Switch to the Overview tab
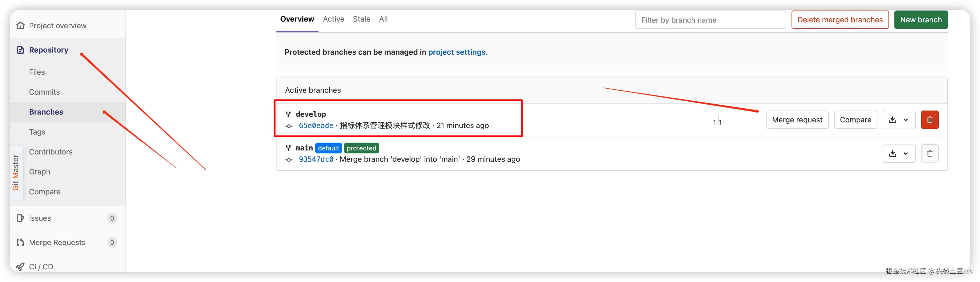 [x=297, y=19]
